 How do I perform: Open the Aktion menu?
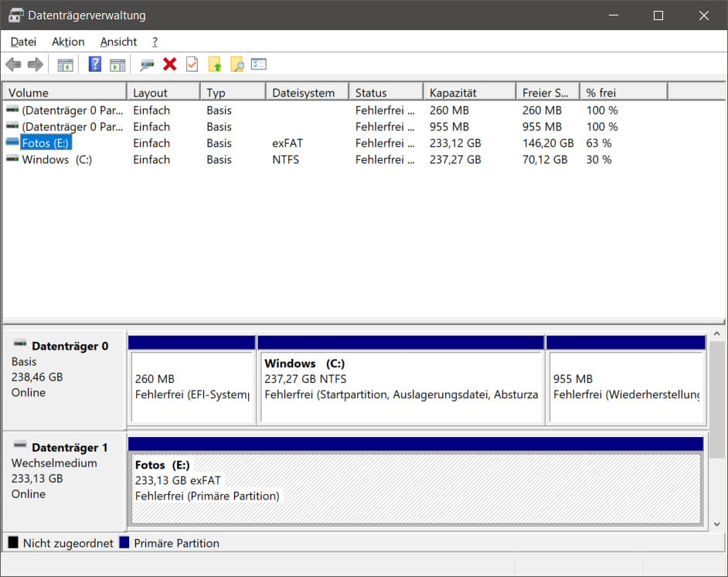point(68,42)
